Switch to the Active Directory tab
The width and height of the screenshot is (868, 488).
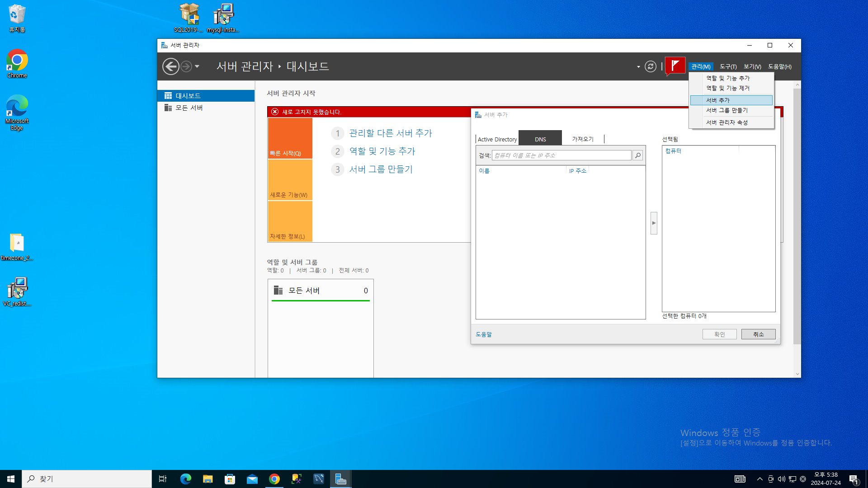pos(497,139)
